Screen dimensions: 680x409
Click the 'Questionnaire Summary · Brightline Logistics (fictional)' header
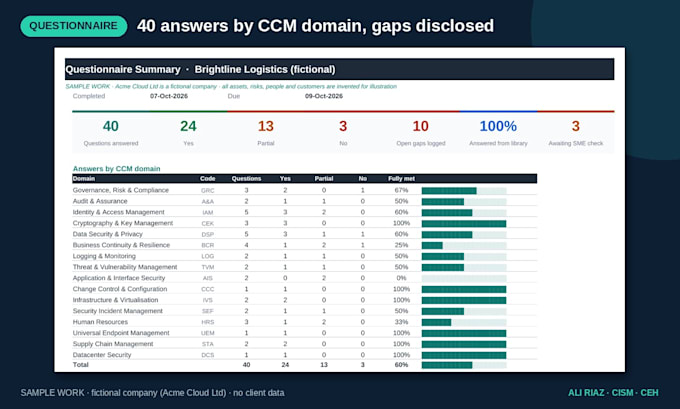pyautogui.click(x=340, y=69)
